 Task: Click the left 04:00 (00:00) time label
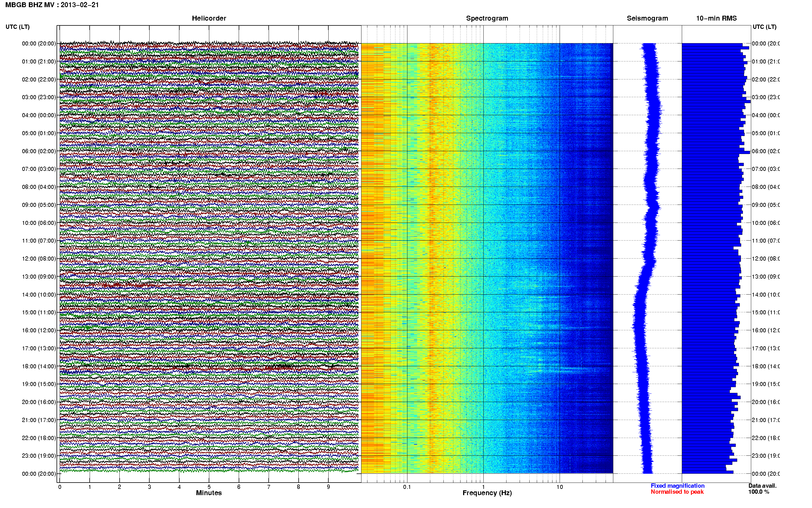pyautogui.click(x=39, y=115)
